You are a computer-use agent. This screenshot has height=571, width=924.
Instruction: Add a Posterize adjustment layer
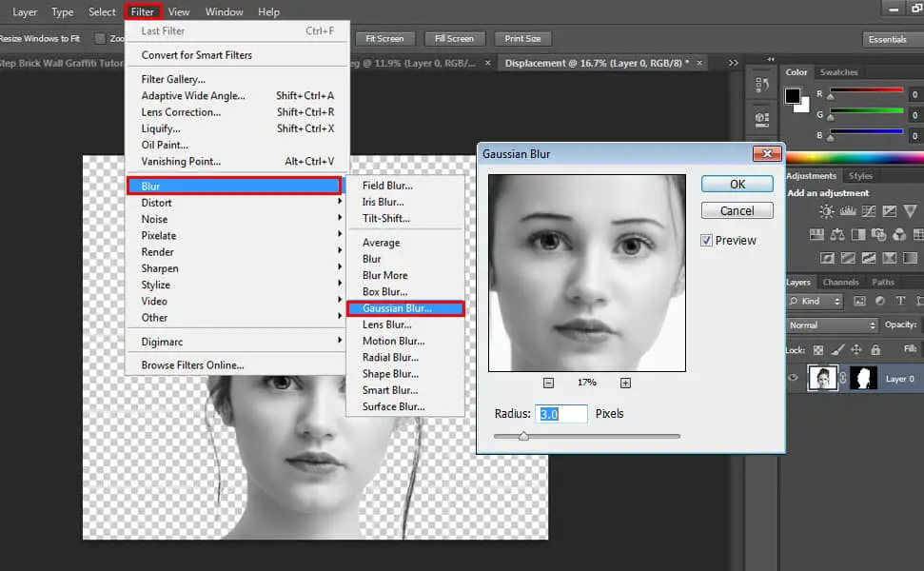point(848,258)
